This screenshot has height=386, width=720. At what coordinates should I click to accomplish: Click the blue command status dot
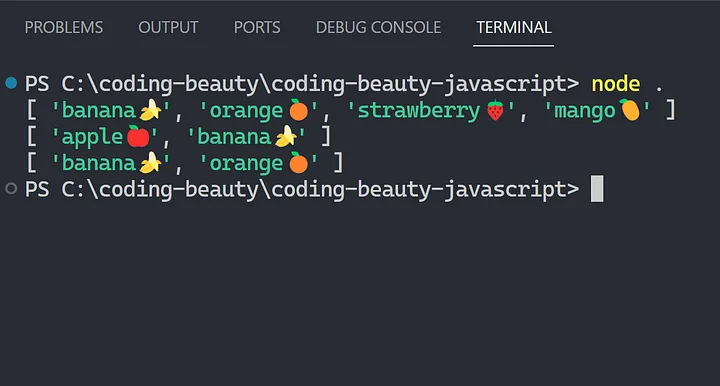(11, 83)
